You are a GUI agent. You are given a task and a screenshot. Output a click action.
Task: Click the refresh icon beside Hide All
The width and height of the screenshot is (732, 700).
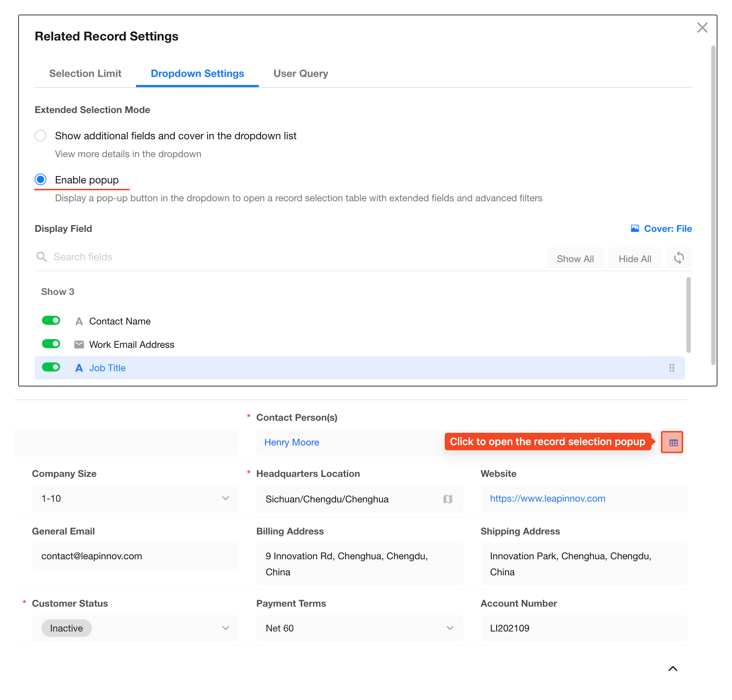point(678,258)
